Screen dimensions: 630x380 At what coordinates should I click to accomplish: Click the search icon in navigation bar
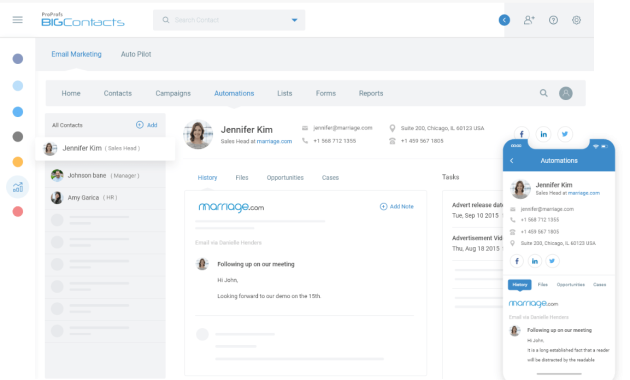point(544,93)
